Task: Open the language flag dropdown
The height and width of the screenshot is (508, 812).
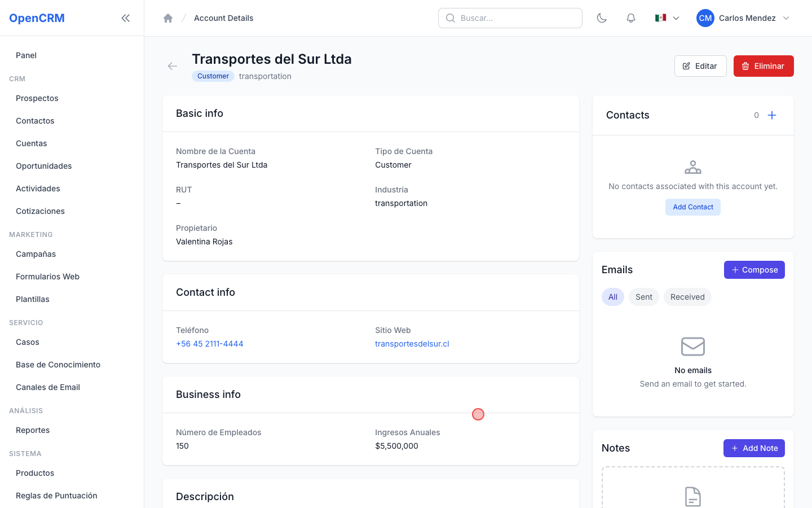Action: pos(667,18)
